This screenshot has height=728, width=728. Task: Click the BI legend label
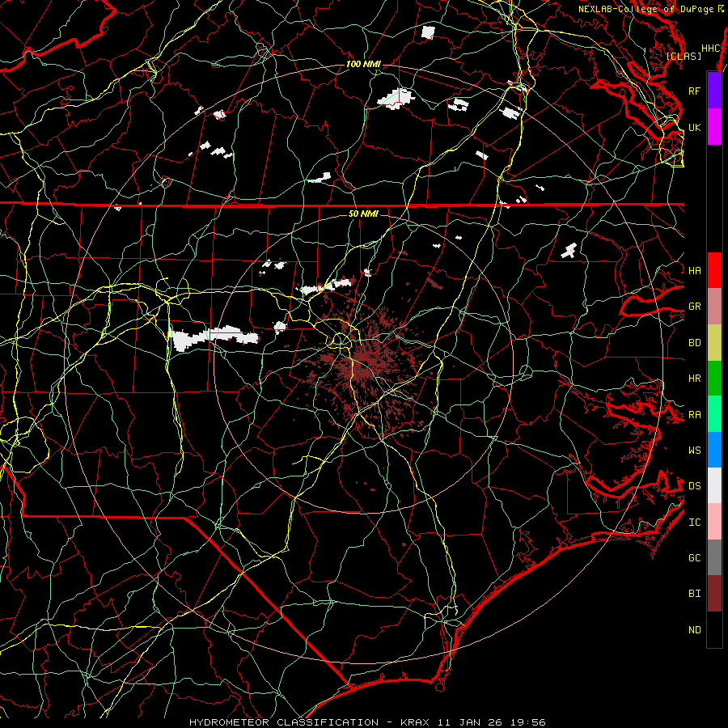tap(694, 594)
